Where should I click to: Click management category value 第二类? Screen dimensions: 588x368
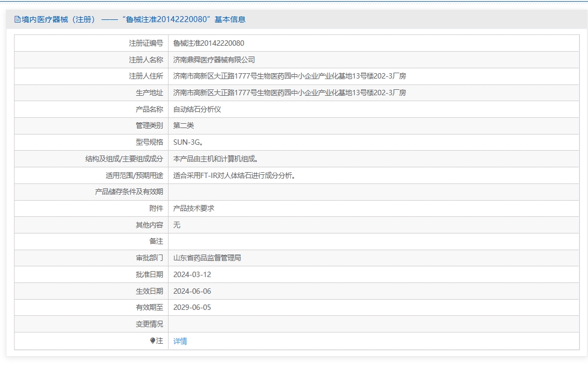[x=184, y=125]
